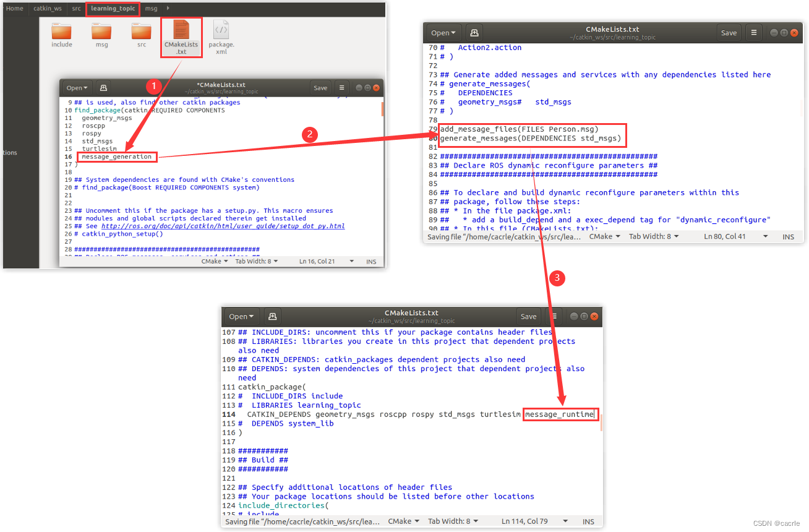Click the turtlesim line 15 text

coord(99,149)
